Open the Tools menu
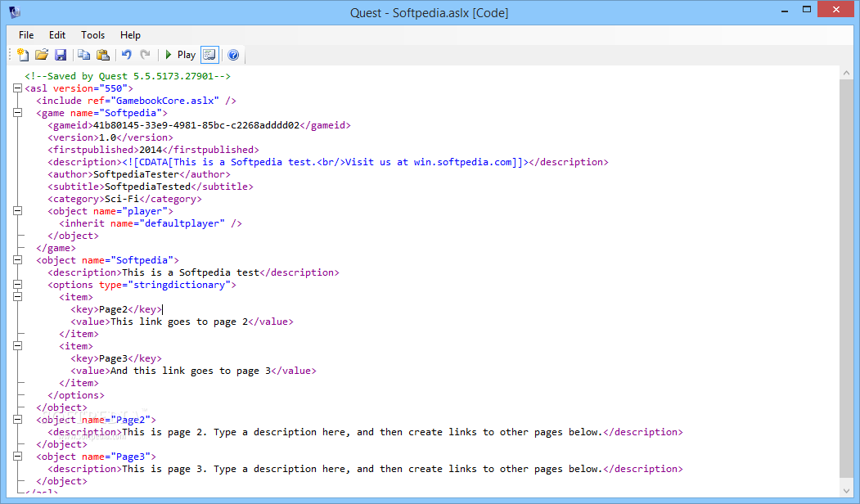 point(92,35)
